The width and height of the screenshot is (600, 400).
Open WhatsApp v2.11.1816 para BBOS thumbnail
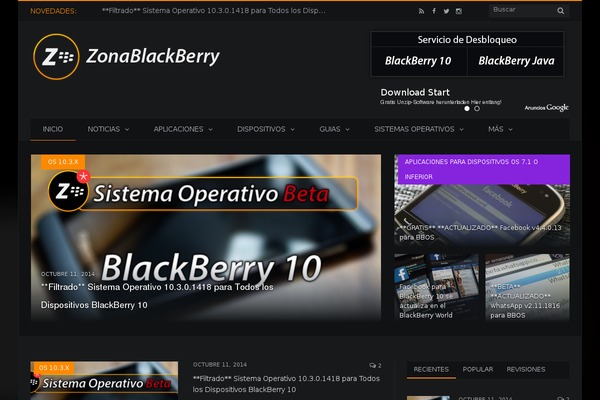[527, 286]
